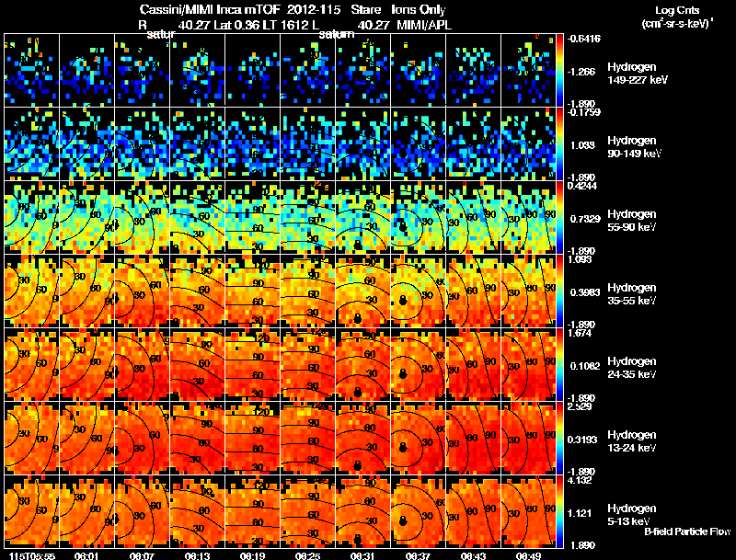Click the '06:13' time axis label
This screenshot has width=736, height=560.
(x=197, y=555)
